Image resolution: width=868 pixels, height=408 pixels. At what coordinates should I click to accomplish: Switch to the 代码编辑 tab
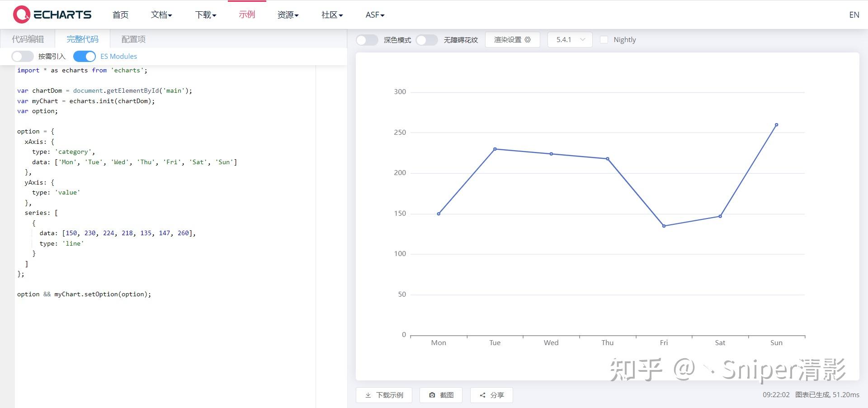(27, 39)
